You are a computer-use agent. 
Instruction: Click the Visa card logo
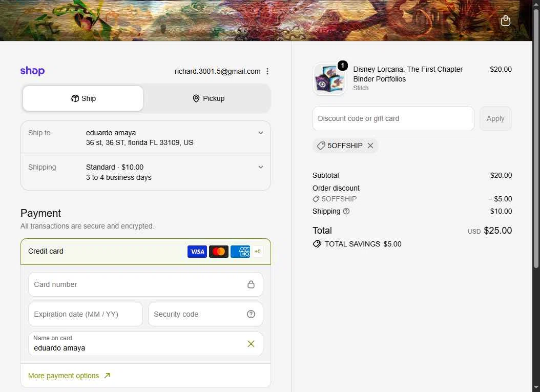[197, 252]
